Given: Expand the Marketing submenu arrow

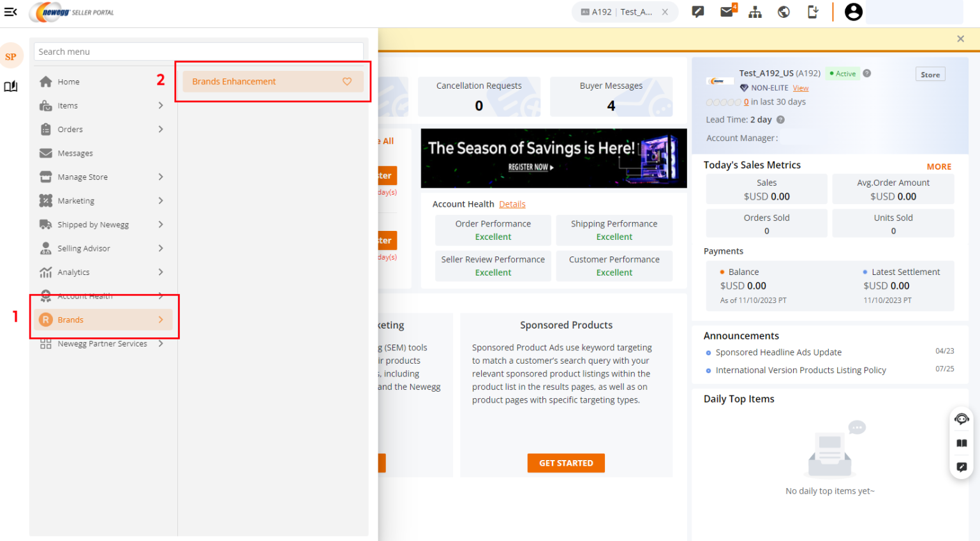Looking at the screenshot, I should point(161,200).
